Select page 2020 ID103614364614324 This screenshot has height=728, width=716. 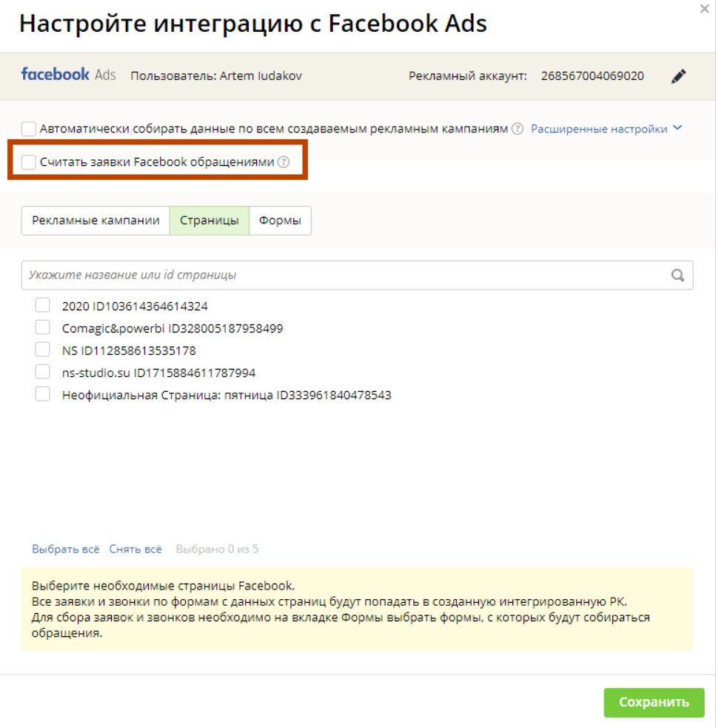(43, 306)
